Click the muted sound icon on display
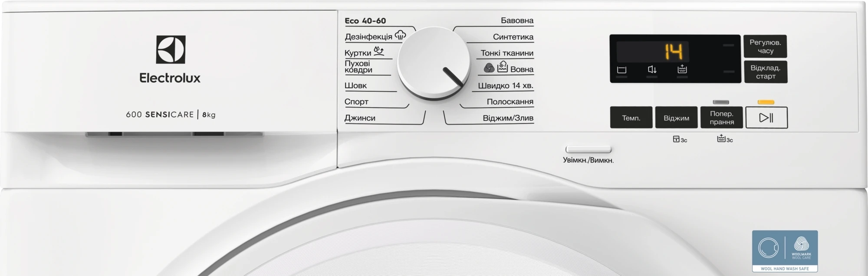 tap(651, 69)
